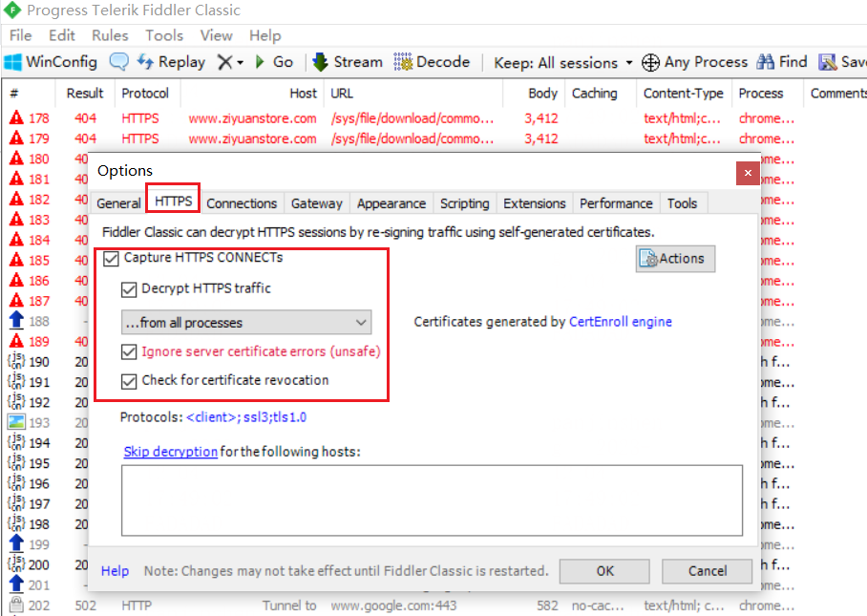Sort sessions by Content-Type column header

(x=684, y=94)
